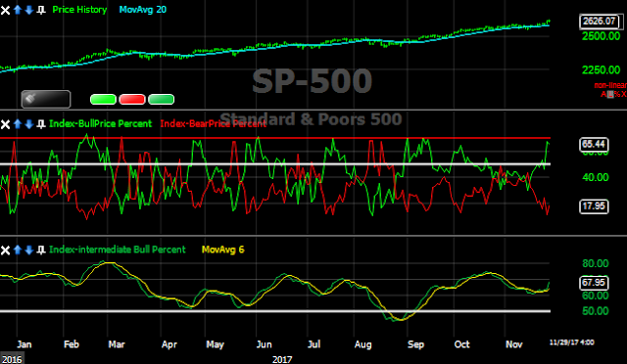Move the Index-intermediate Bull Percent panel up
The width and height of the screenshot is (627, 364).
point(18,250)
